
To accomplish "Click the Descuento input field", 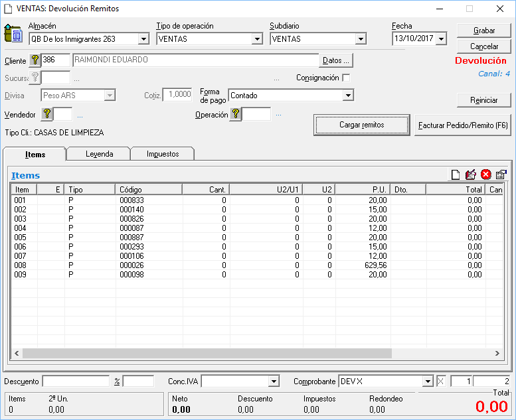I will coord(76,382).
